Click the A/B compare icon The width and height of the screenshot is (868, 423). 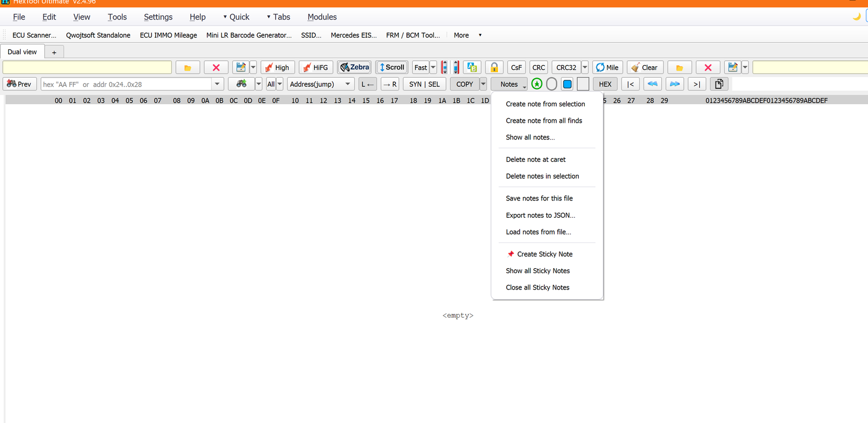coord(472,67)
